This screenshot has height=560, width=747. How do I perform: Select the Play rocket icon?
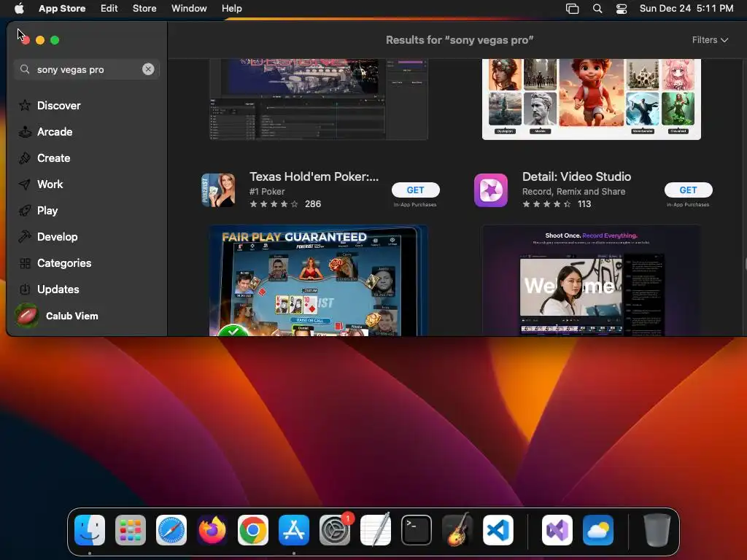(25, 211)
